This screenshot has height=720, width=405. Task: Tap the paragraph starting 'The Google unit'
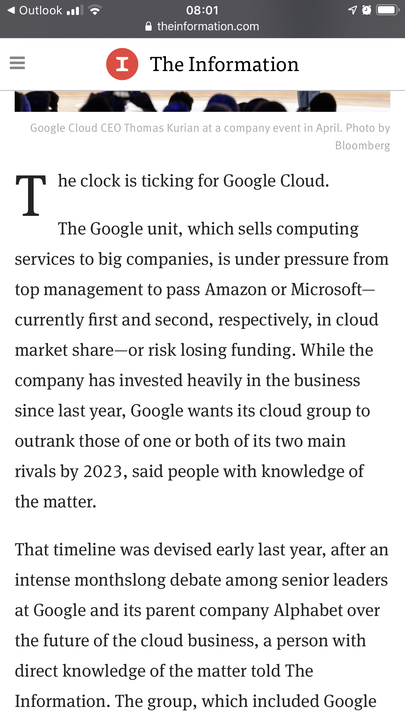[x=202, y=365]
